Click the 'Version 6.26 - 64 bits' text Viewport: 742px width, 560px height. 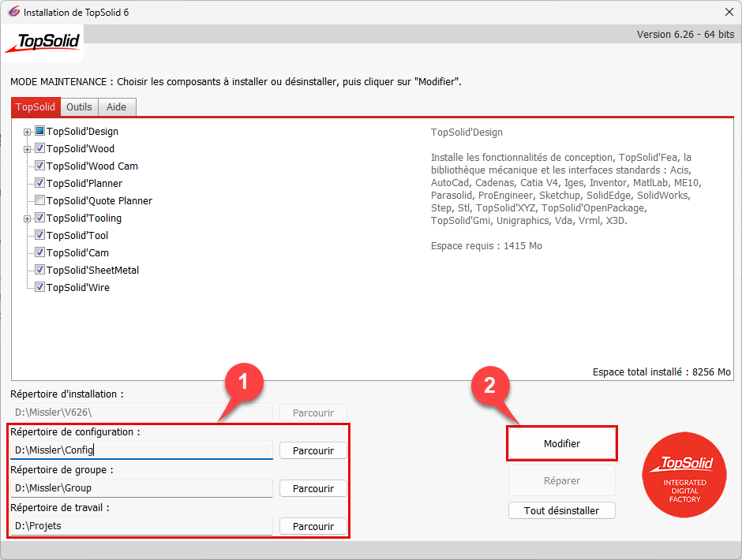[685, 35]
